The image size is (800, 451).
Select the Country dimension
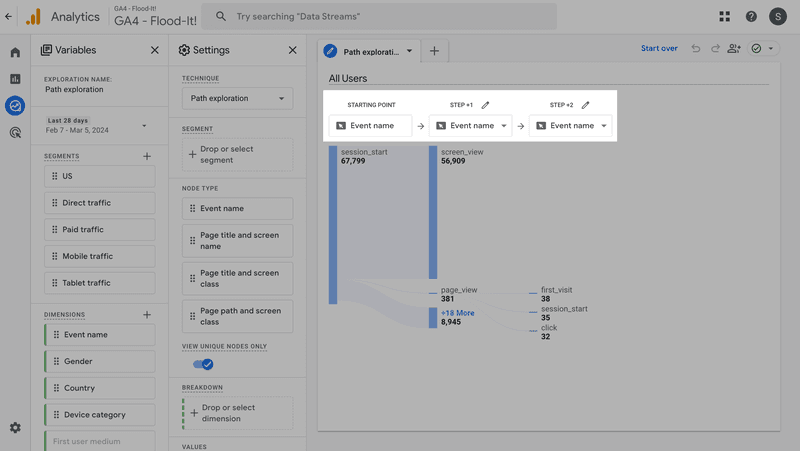tap(99, 388)
